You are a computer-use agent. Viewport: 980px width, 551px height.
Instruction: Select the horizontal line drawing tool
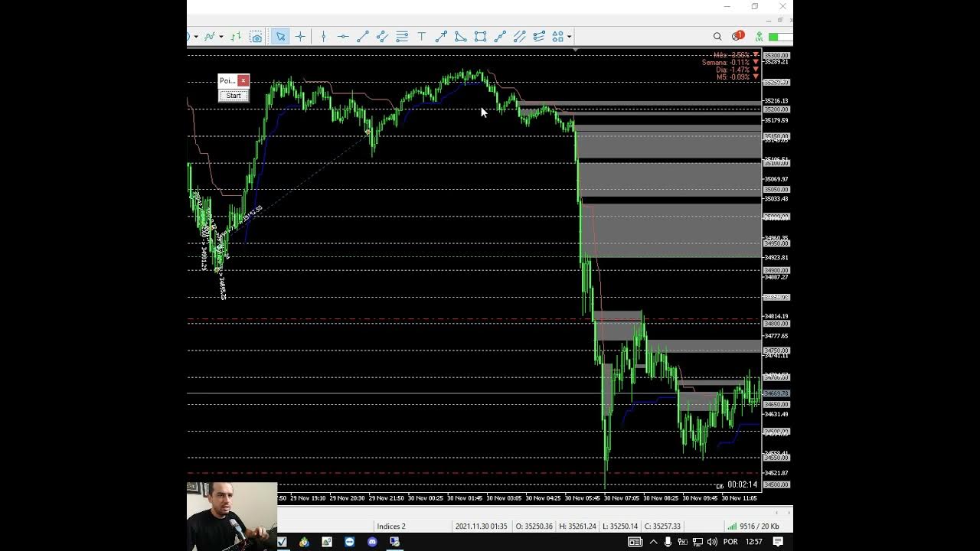pyautogui.click(x=342, y=36)
